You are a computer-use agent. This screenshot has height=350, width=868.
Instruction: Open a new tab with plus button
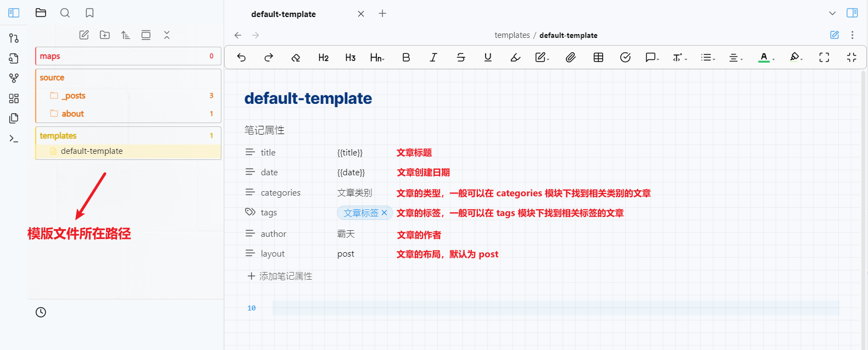[382, 13]
